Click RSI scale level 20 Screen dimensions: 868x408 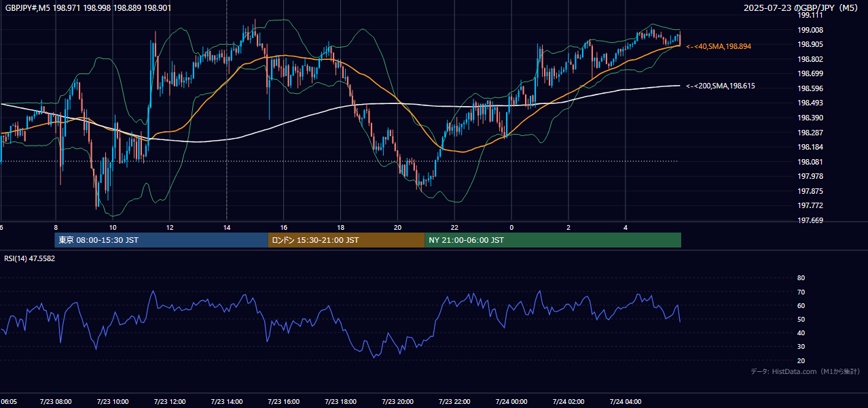[x=801, y=360]
